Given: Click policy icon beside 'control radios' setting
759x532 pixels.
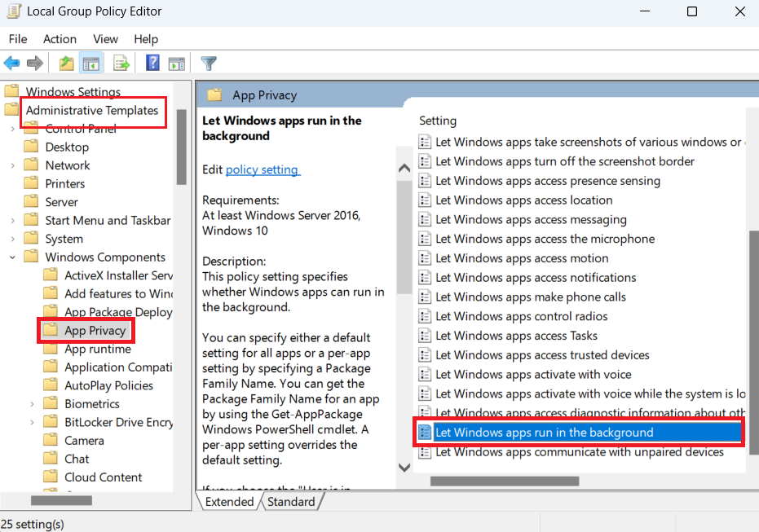Looking at the screenshot, I should (425, 316).
